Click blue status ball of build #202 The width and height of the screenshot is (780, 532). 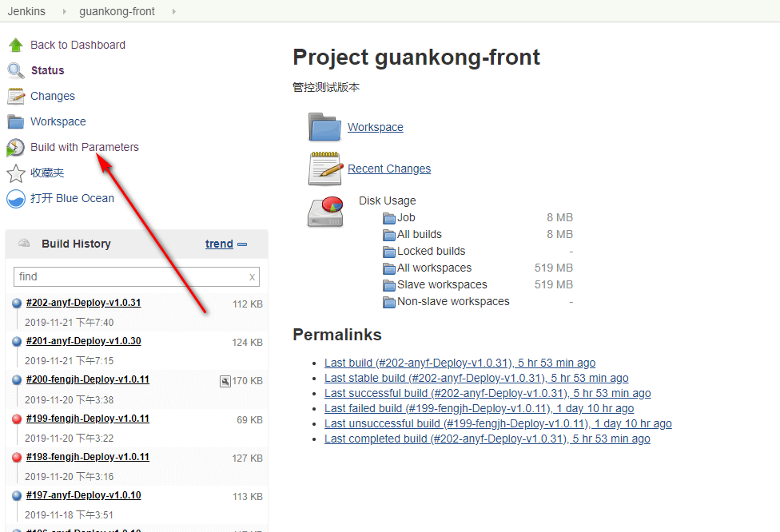[17, 303]
